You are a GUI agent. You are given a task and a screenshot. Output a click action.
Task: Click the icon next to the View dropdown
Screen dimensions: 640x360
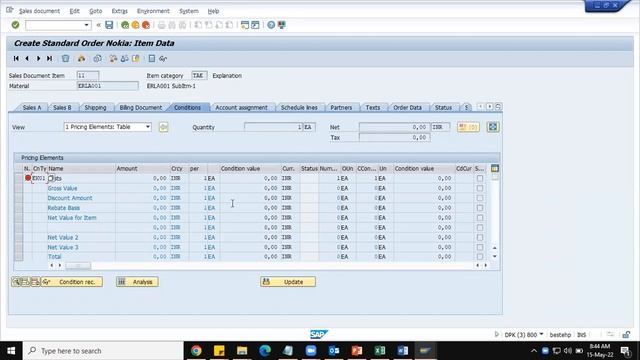tap(164, 127)
